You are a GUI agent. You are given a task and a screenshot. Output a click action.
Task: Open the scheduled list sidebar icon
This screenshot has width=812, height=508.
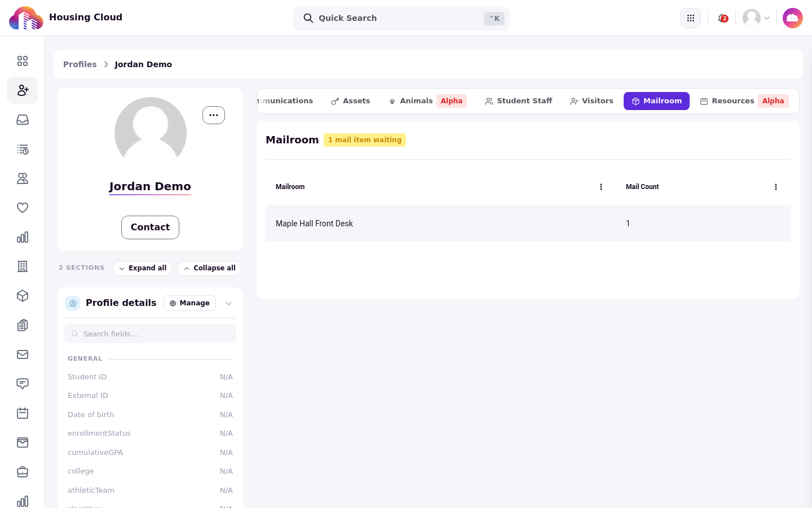[23, 149]
